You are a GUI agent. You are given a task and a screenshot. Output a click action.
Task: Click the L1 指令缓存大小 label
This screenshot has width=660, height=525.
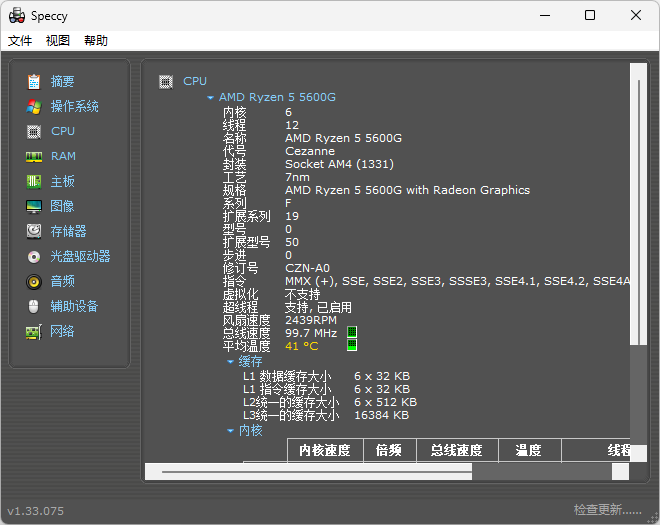287,389
